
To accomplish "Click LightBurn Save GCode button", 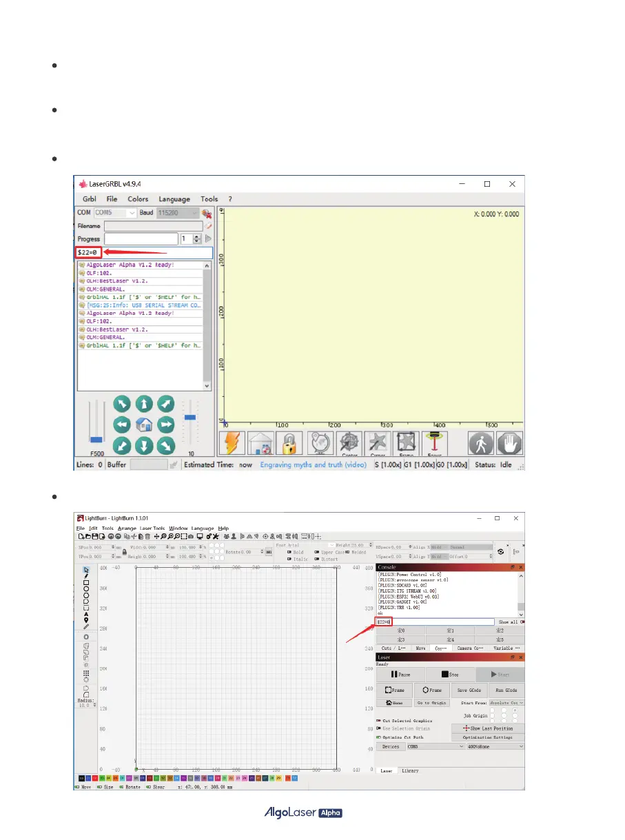I will [469, 690].
